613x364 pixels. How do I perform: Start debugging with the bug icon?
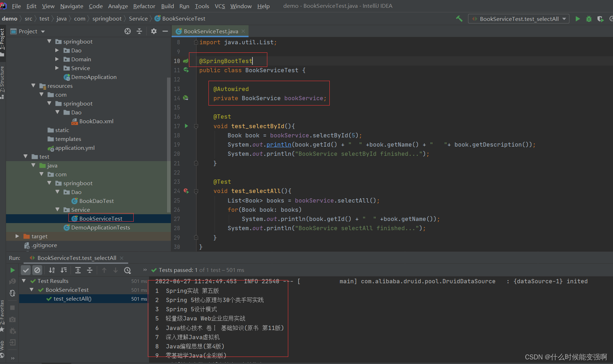[589, 19]
